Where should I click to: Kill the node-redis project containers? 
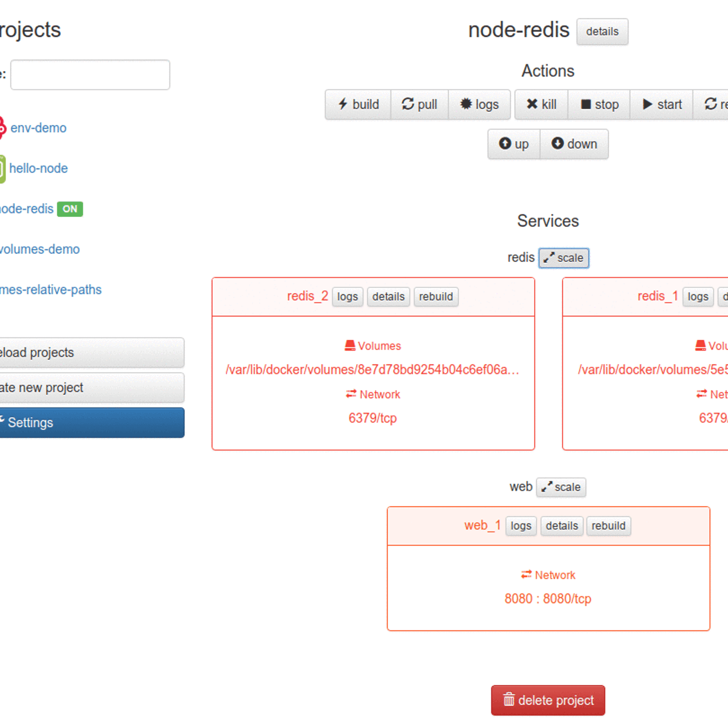[541, 105]
